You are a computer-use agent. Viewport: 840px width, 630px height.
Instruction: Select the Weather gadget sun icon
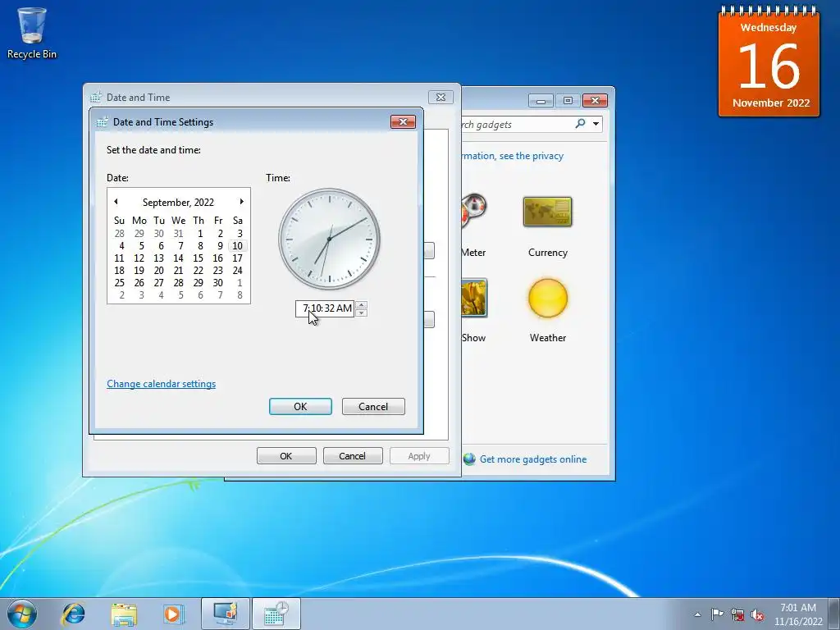547,299
